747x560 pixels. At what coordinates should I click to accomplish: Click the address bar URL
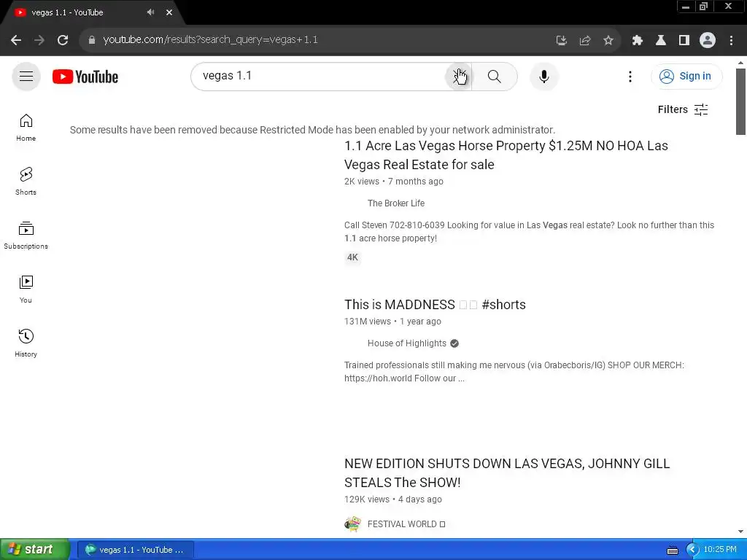click(210, 40)
